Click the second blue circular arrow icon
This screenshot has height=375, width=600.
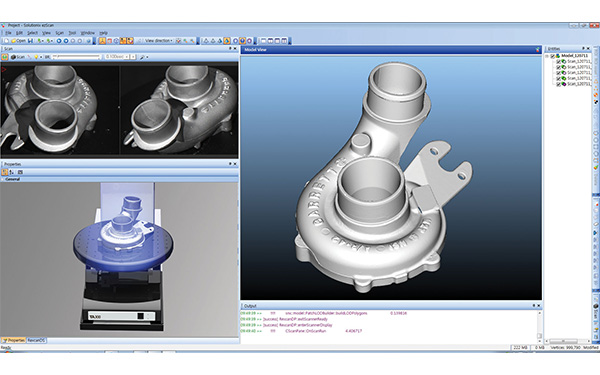(66, 41)
